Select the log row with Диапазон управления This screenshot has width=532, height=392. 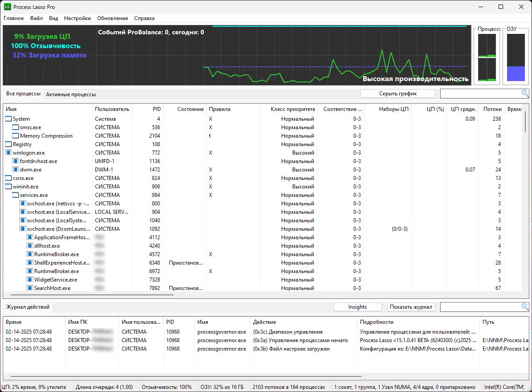[266, 331]
